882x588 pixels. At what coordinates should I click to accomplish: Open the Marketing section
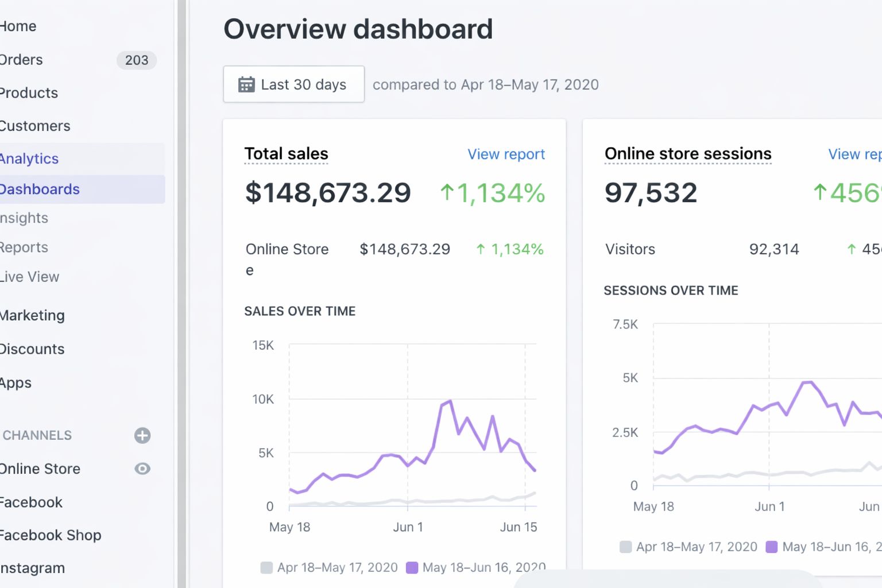32,315
